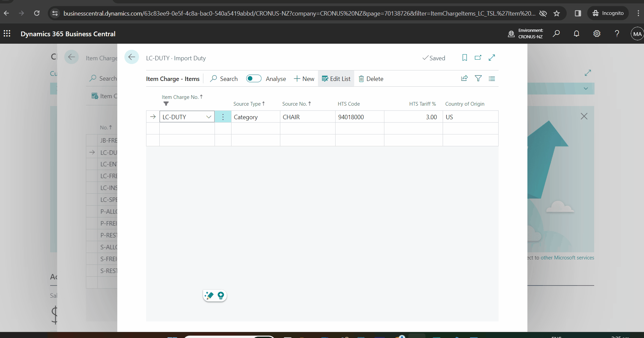Open the LC-DUTY Item Charge No. dropdown

point(208,117)
